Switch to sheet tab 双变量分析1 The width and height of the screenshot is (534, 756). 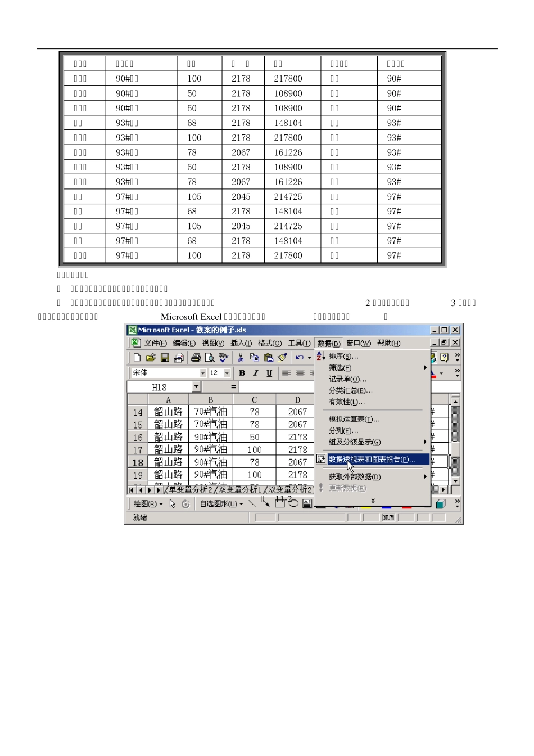(240, 490)
